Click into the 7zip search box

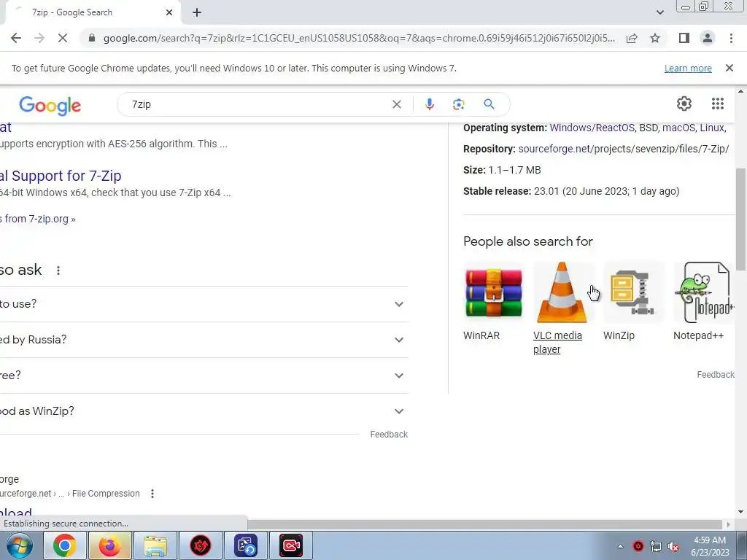(x=258, y=104)
